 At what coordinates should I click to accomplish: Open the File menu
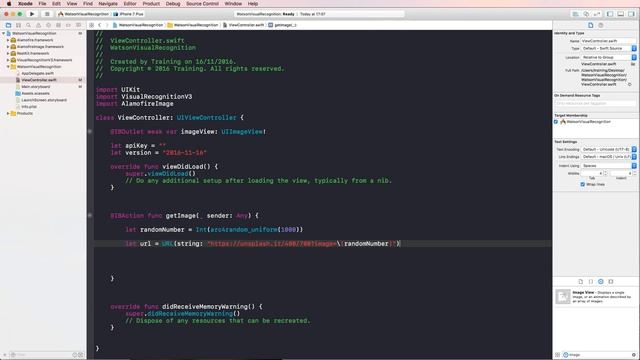point(42,4)
